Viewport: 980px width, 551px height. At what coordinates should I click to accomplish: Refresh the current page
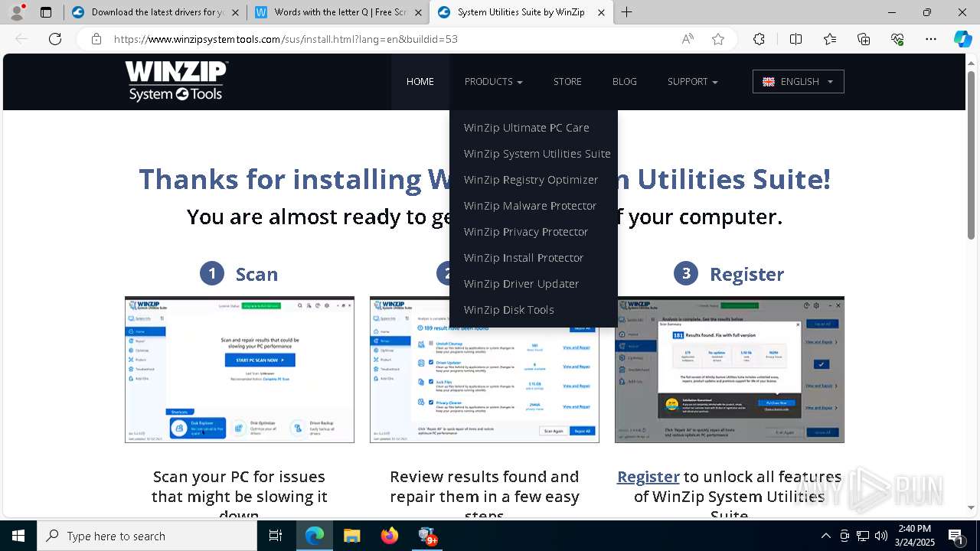[55, 39]
